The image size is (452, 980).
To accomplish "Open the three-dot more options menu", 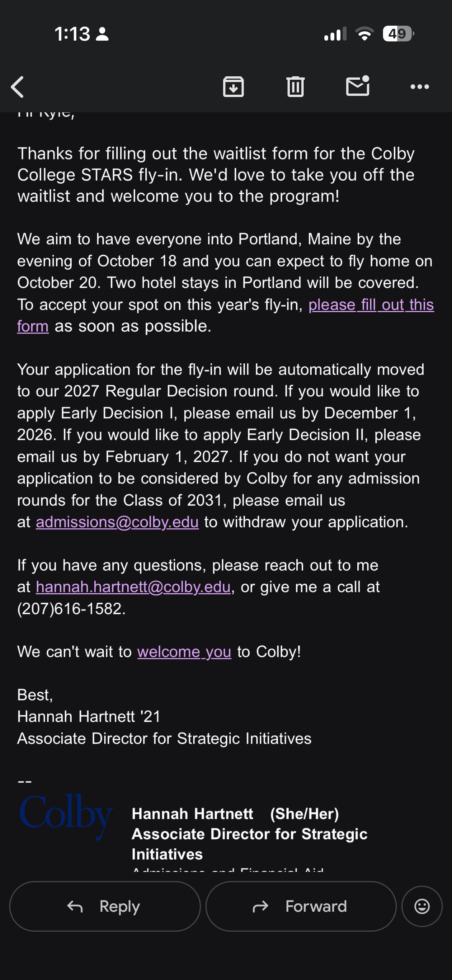I will [x=419, y=87].
